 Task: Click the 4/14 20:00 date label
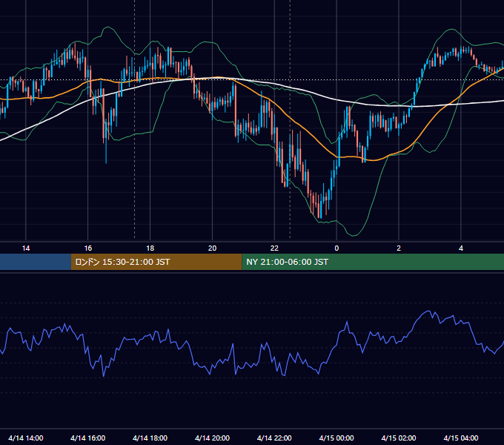coord(212,438)
